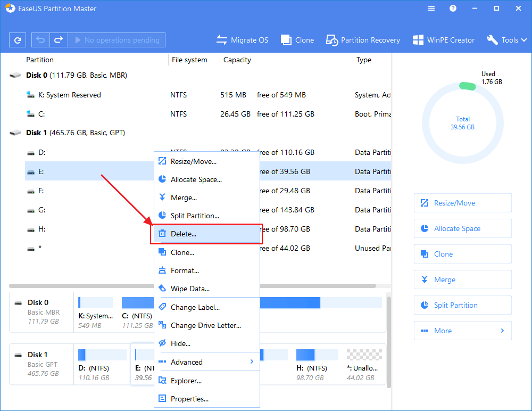Expand the Advanced submenu

point(207,362)
